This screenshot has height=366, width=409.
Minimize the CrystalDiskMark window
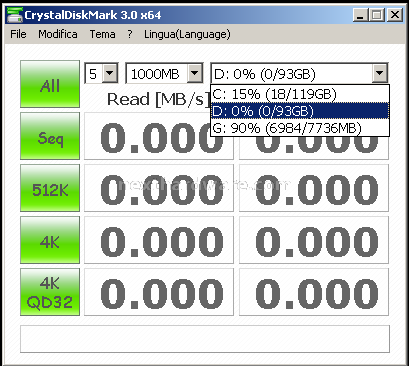pos(360,15)
